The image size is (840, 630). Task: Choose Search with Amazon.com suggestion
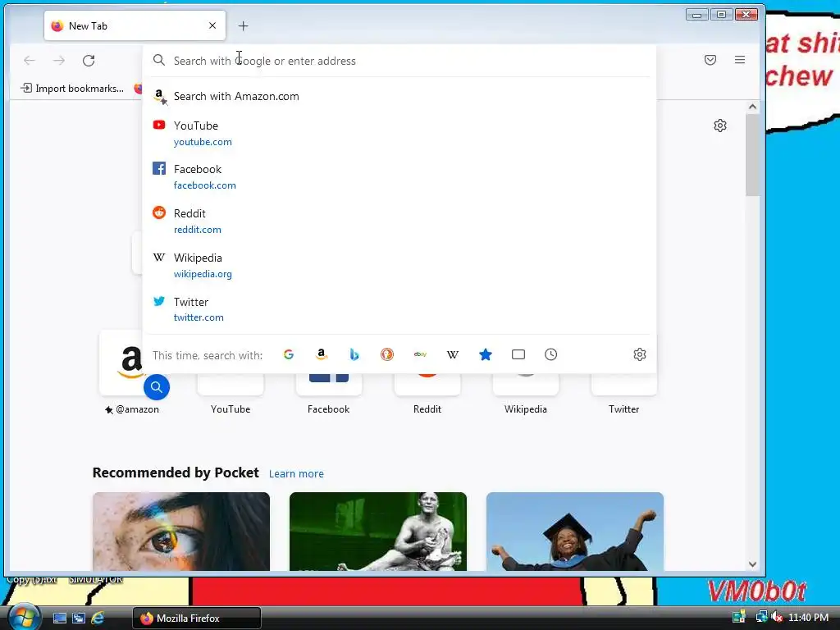399,97
